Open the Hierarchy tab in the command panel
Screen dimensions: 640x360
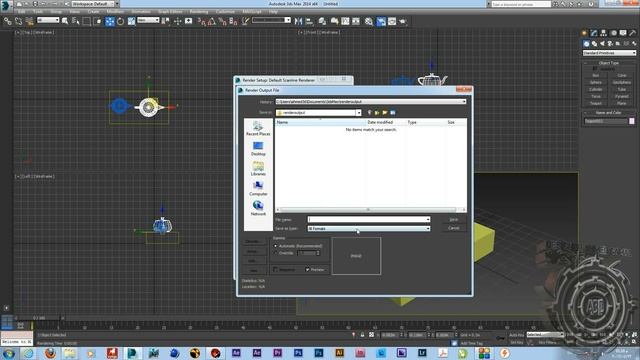coord(604,33)
